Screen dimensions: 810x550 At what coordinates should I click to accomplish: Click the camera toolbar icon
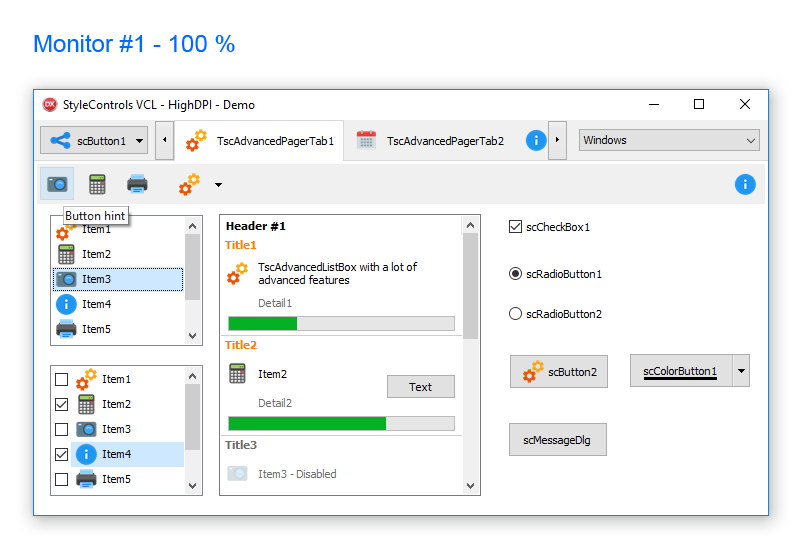tap(57, 184)
